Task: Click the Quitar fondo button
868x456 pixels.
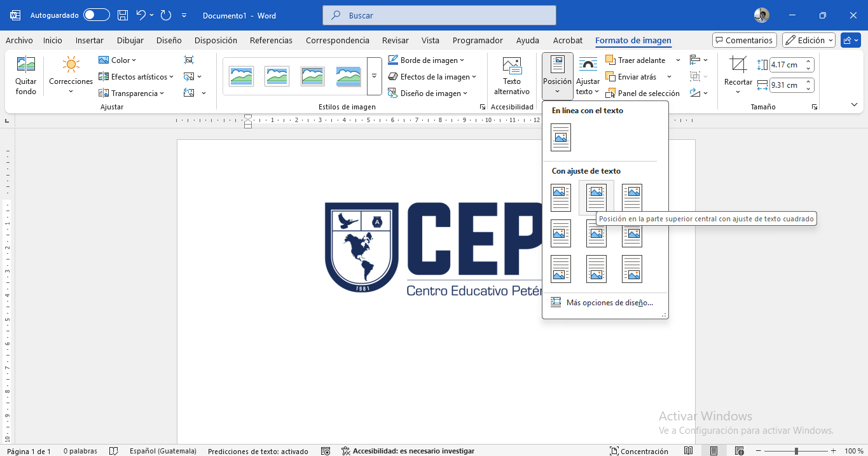Action: (x=26, y=76)
